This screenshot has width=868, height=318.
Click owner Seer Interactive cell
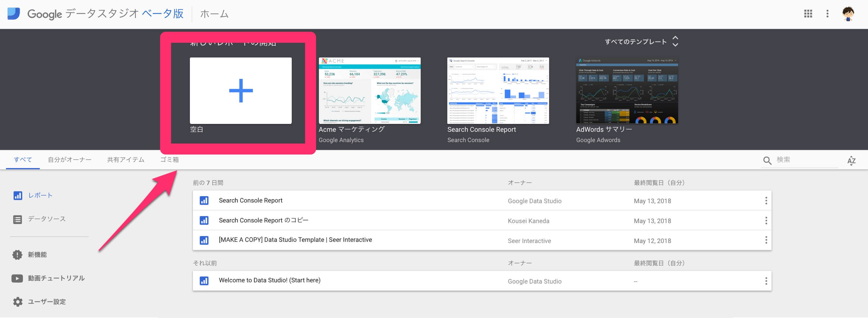coord(529,241)
